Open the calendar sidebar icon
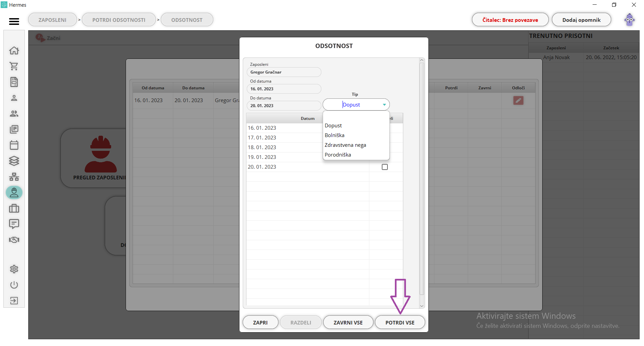 tap(14, 145)
